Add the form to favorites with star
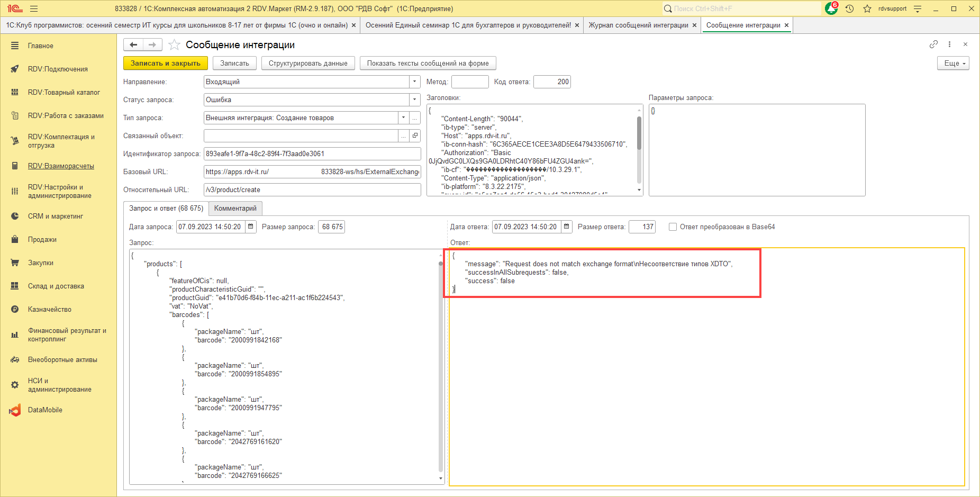Image resolution: width=980 pixels, height=497 pixels. coord(174,45)
